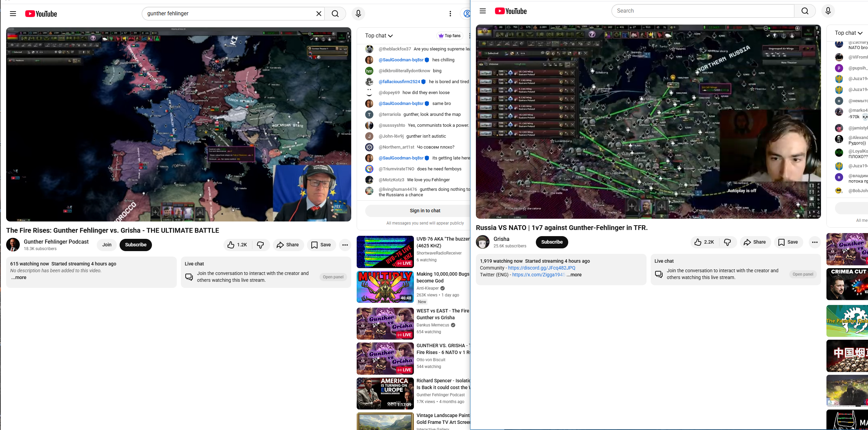
Task: Click search magnifier button in right window
Action: click(x=805, y=11)
